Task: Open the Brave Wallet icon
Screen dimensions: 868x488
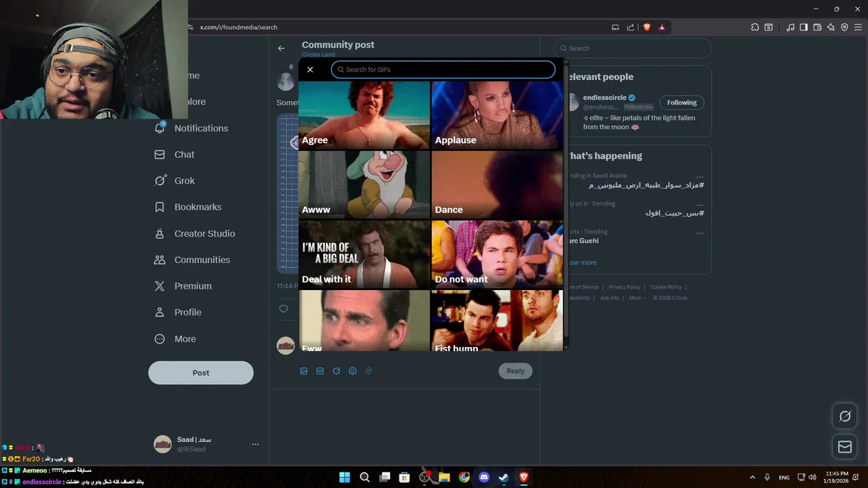Action: [x=817, y=27]
